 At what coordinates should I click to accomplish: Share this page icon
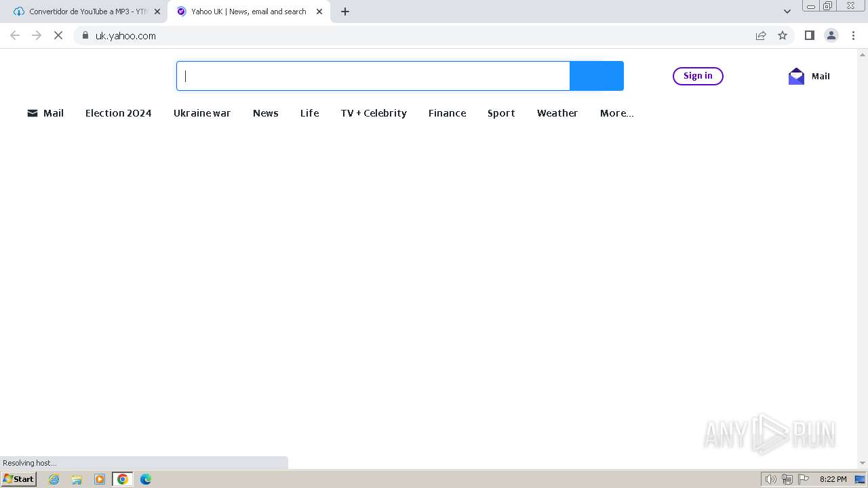[761, 36]
